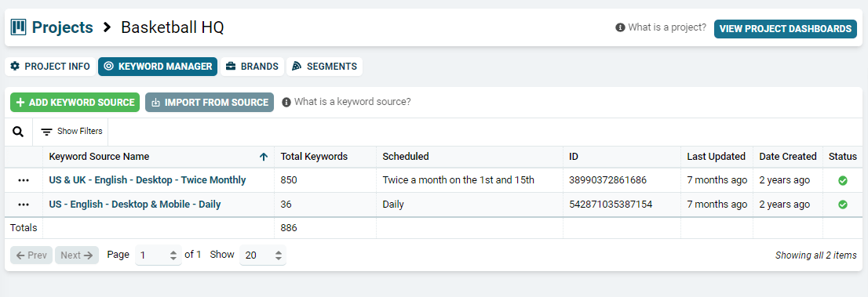This screenshot has height=297, width=868.
Task: Click the 'What is a project?' help link
Action: click(661, 27)
